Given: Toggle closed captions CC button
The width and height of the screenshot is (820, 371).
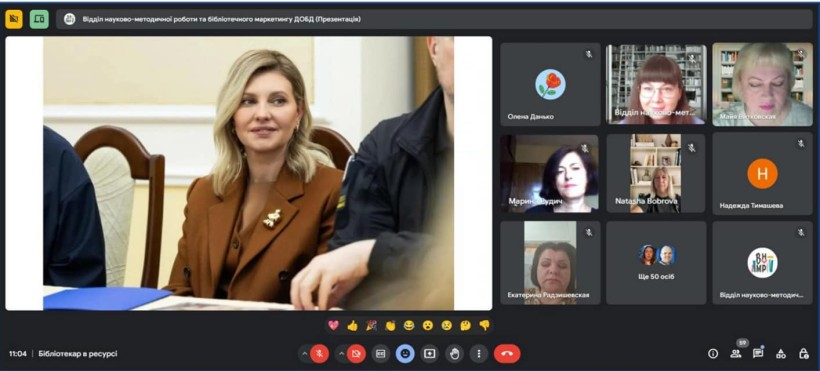Looking at the screenshot, I should (381, 354).
